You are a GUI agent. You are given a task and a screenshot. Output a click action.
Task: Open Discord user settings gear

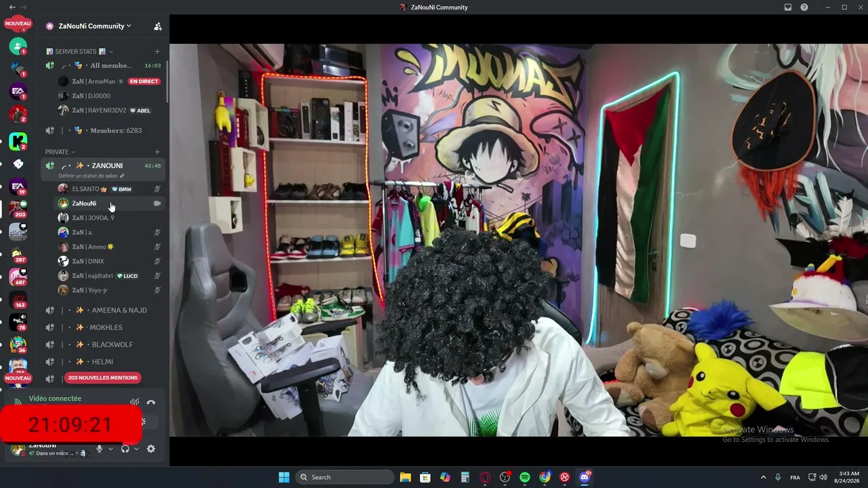[x=151, y=449]
